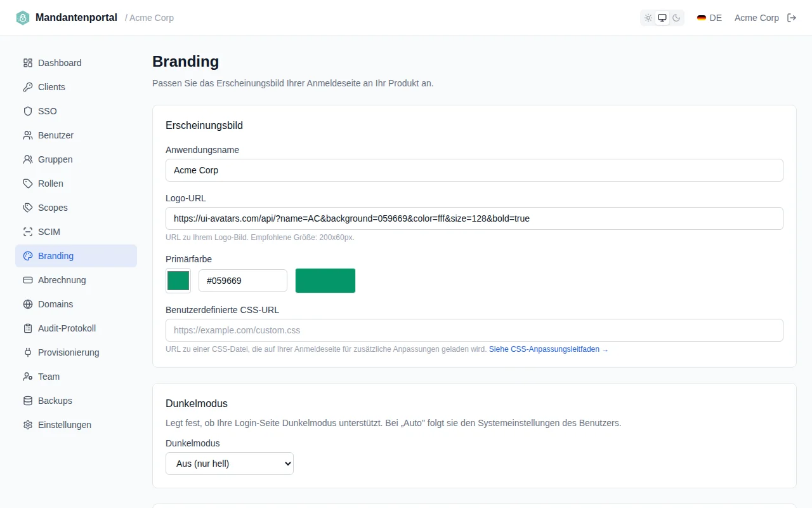
Task: Click the Branding palette icon
Action: pyautogui.click(x=28, y=256)
